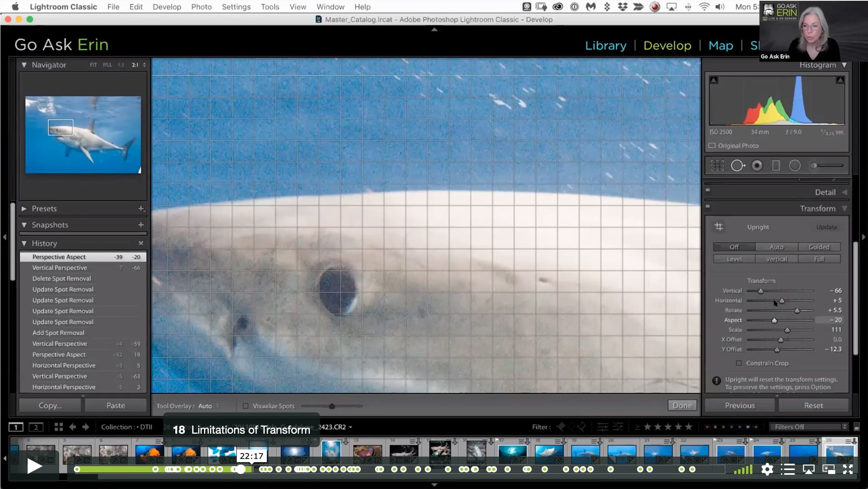Add a new preset with the plus icon
Image resolution: width=868 pixels, height=489 pixels.
(141, 208)
